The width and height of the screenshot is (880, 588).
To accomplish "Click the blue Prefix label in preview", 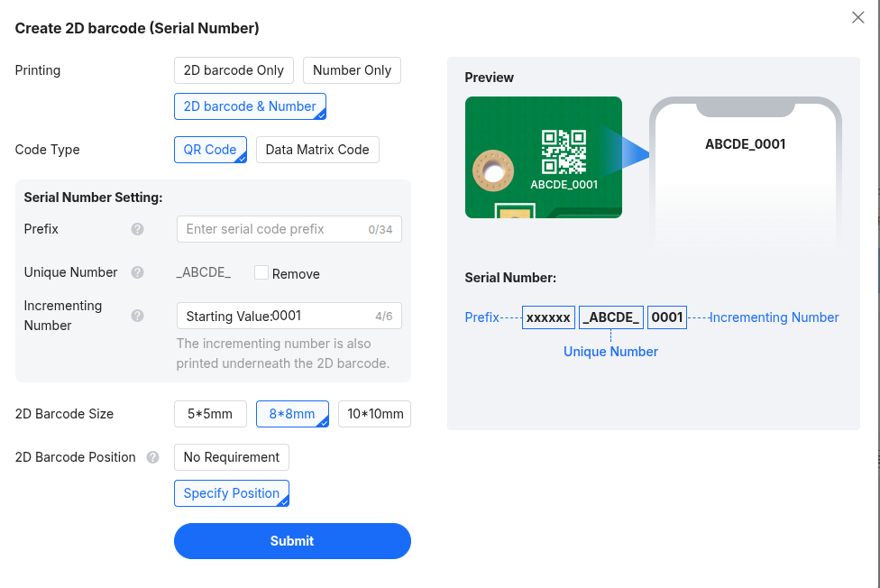I will (482, 317).
